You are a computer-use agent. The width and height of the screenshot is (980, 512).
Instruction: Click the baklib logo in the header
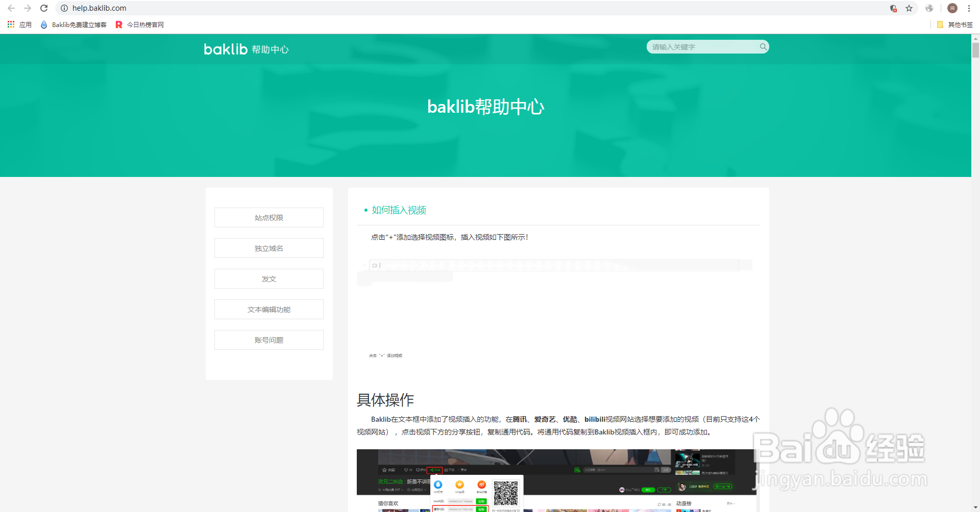pos(225,49)
